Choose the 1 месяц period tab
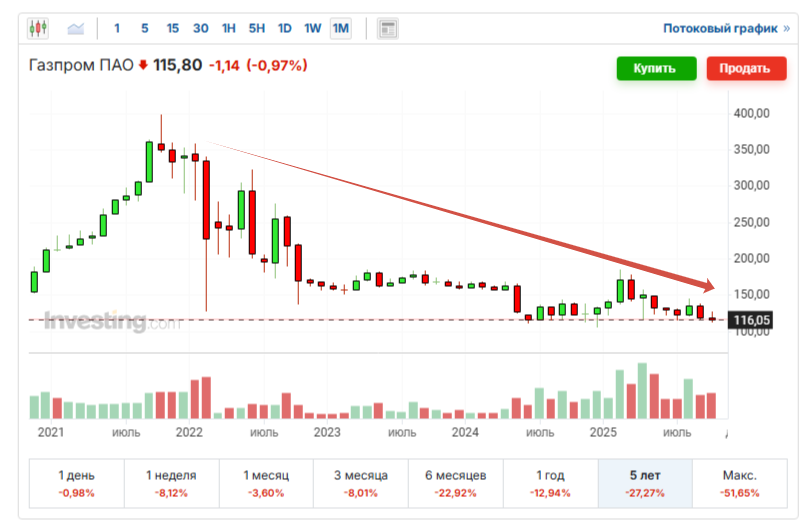 (266, 483)
